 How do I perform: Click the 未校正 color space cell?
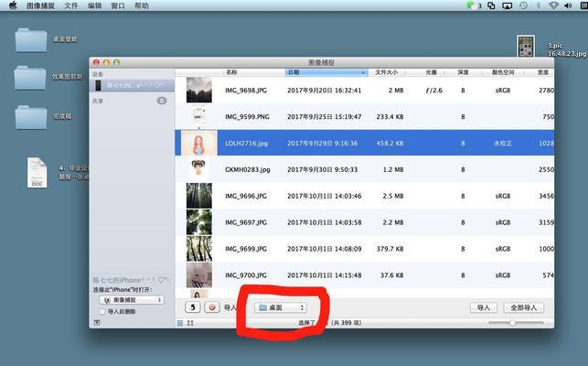[503, 144]
